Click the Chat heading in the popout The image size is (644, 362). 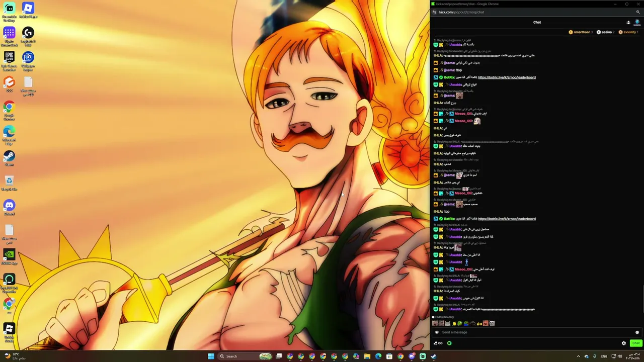pos(537,22)
